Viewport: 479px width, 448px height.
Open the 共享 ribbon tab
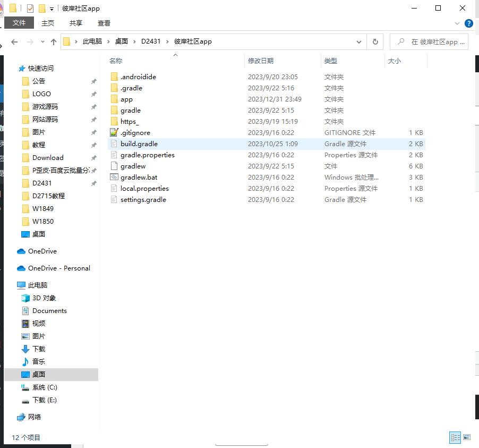76,23
